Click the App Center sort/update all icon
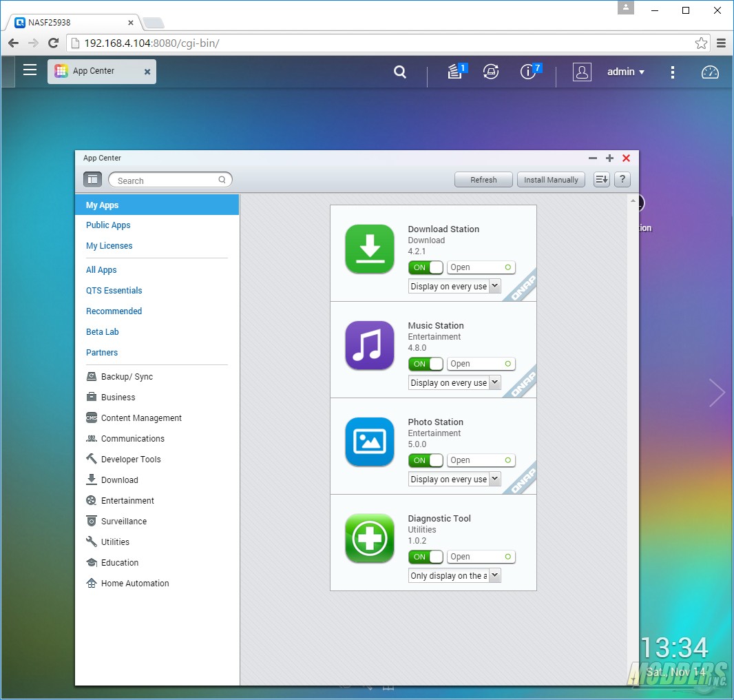This screenshot has width=734, height=700. click(602, 179)
